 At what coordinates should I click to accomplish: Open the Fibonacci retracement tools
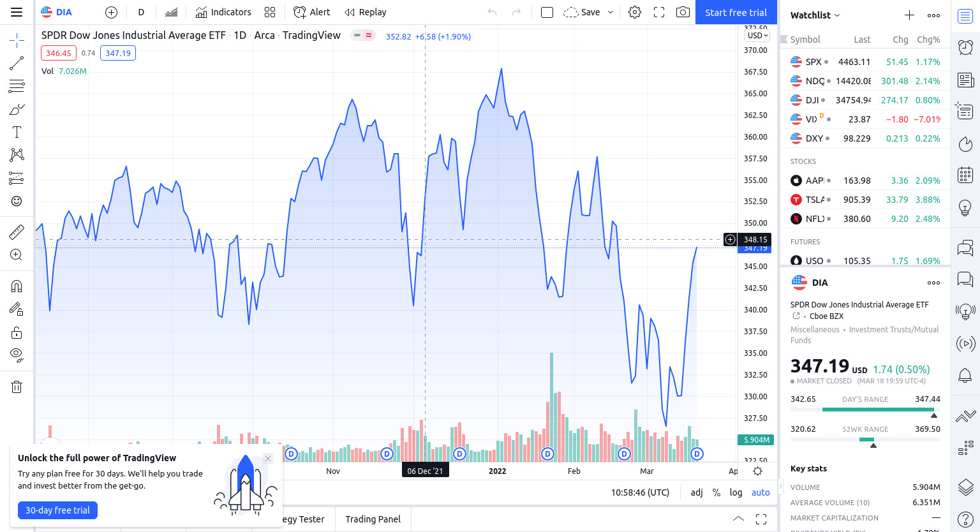(17, 86)
